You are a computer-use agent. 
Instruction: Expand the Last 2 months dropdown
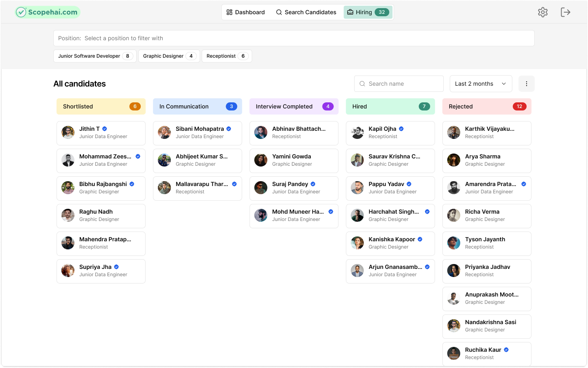pyautogui.click(x=480, y=84)
